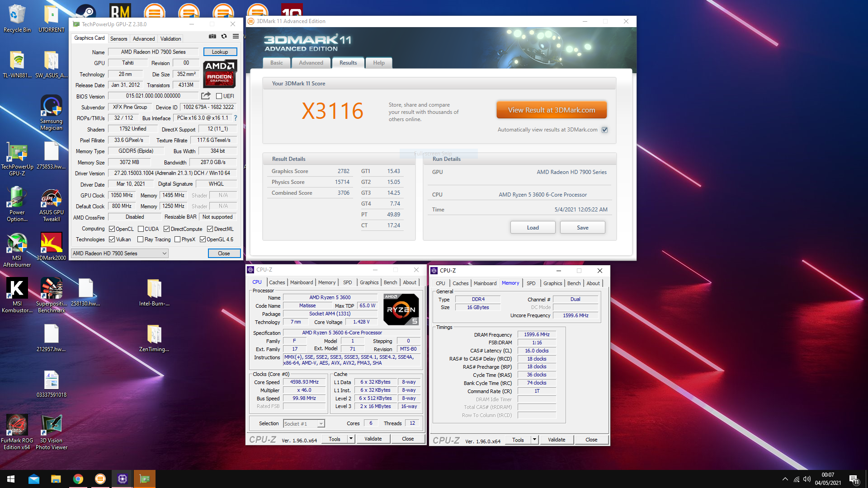Image resolution: width=868 pixels, height=488 pixels.
Task: Open 3D Vision Photo Viewer desktop icon
Action: click(51, 432)
